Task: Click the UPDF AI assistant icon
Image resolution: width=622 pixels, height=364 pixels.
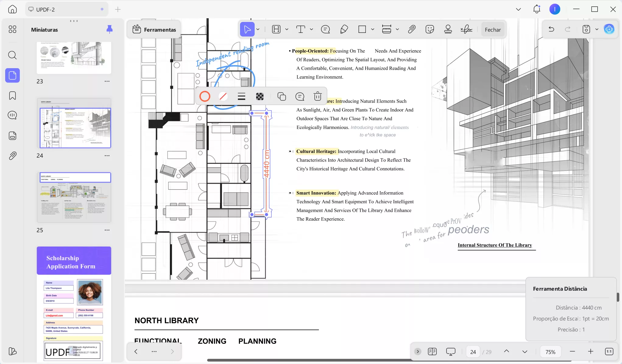Action: click(x=609, y=29)
